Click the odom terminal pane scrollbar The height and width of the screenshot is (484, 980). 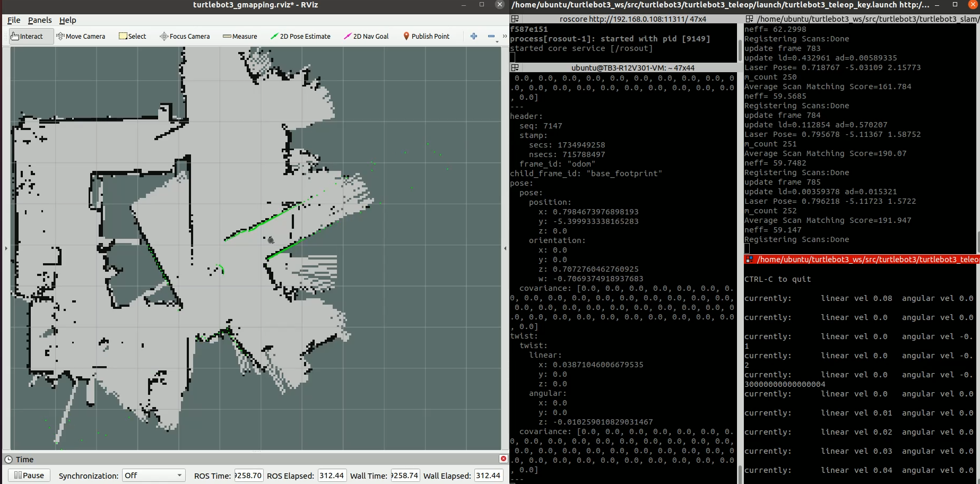740,474
